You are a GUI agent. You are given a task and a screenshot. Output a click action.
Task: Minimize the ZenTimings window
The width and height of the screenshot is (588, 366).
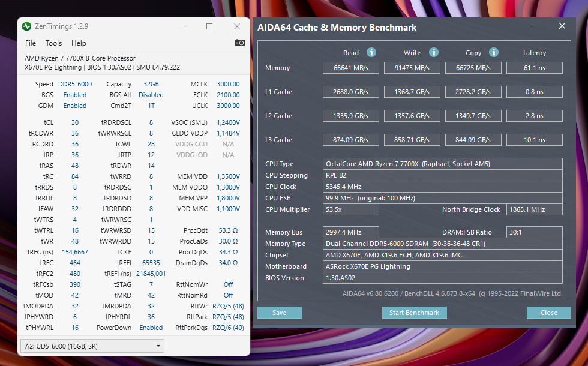coord(182,26)
